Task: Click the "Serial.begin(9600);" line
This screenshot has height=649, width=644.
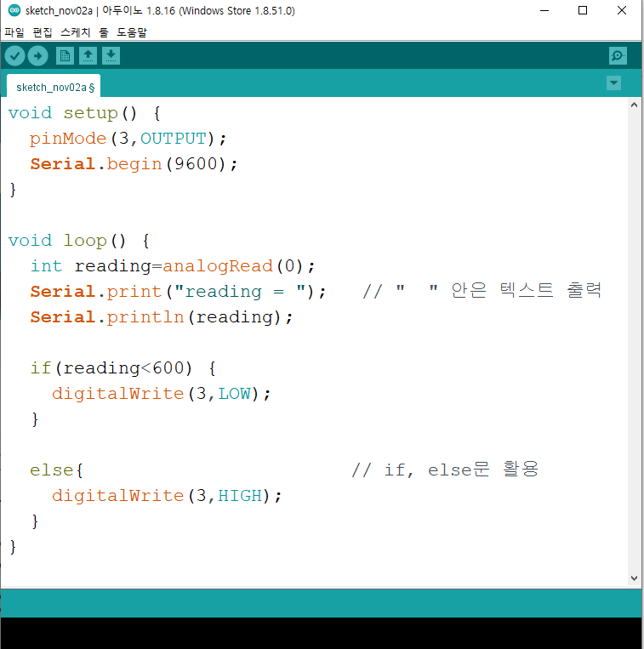Action: click(134, 164)
